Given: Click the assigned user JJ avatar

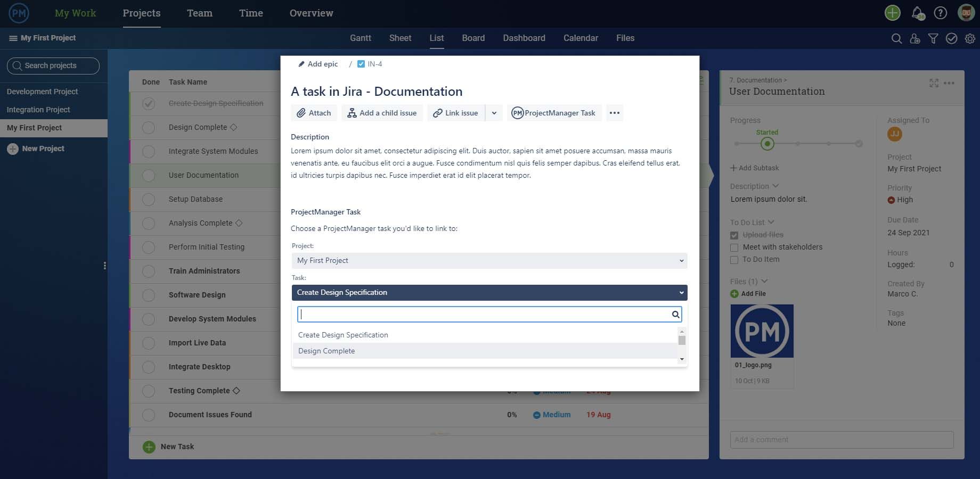Looking at the screenshot, I should [895, 134].
